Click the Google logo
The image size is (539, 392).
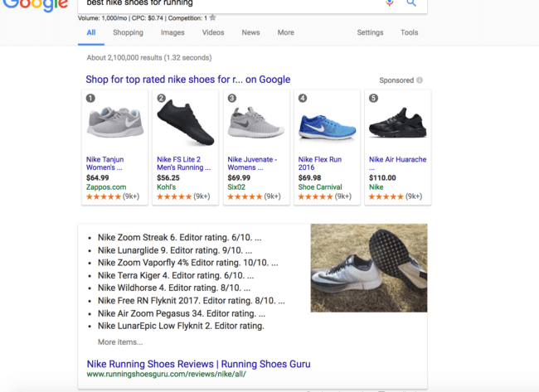click(x=36, y=6)
